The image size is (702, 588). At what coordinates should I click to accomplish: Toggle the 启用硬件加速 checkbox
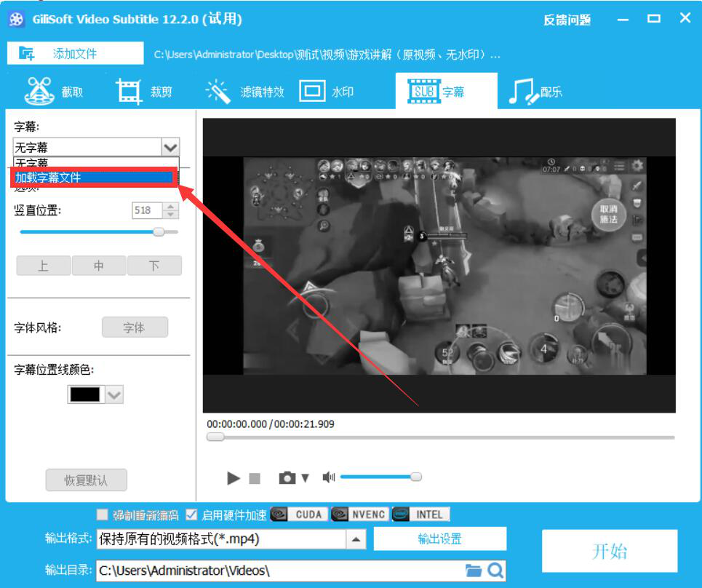point(191,514)
